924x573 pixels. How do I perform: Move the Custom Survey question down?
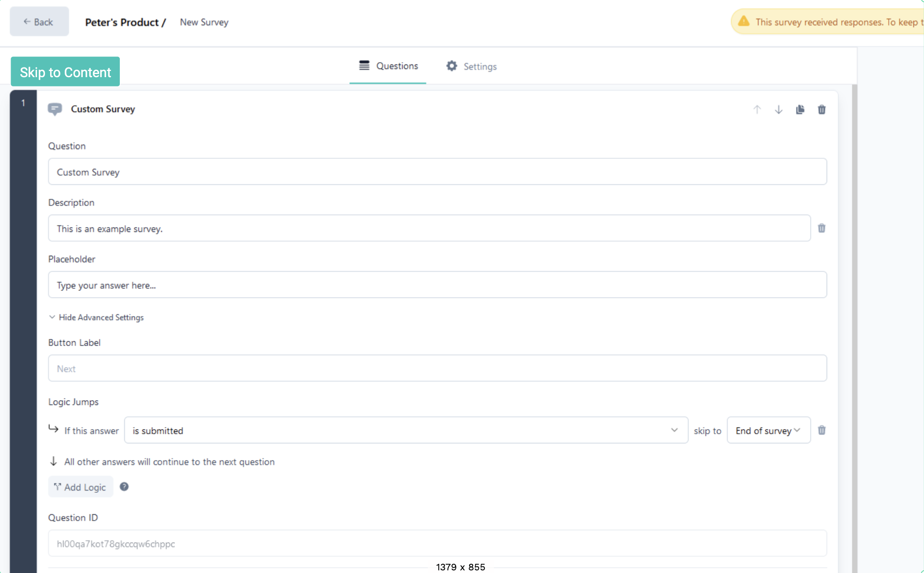pos(778,109)
